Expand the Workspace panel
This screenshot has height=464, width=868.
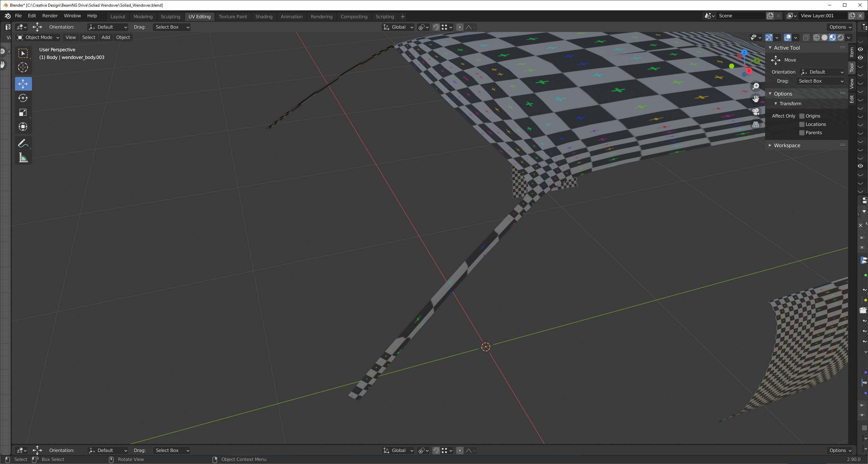coord(787,145)
